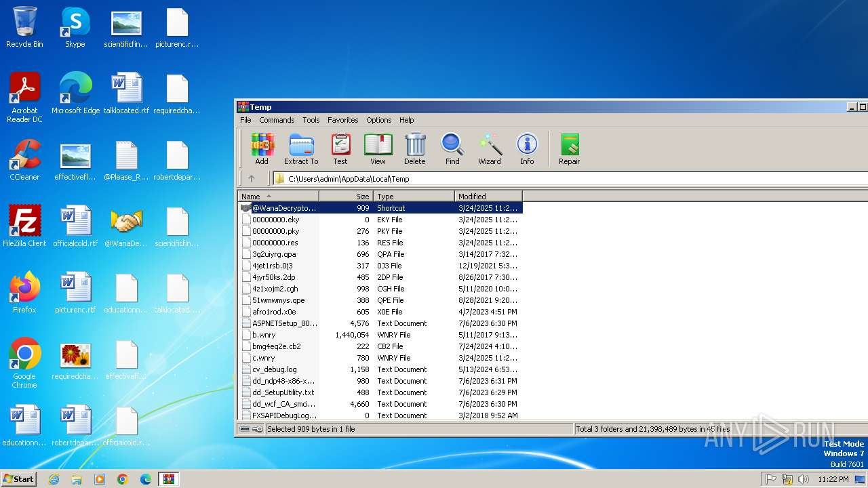Click the Add toolbar icon in WinRAR
This screenshot has width=868, height=488.
pos(262,149)
